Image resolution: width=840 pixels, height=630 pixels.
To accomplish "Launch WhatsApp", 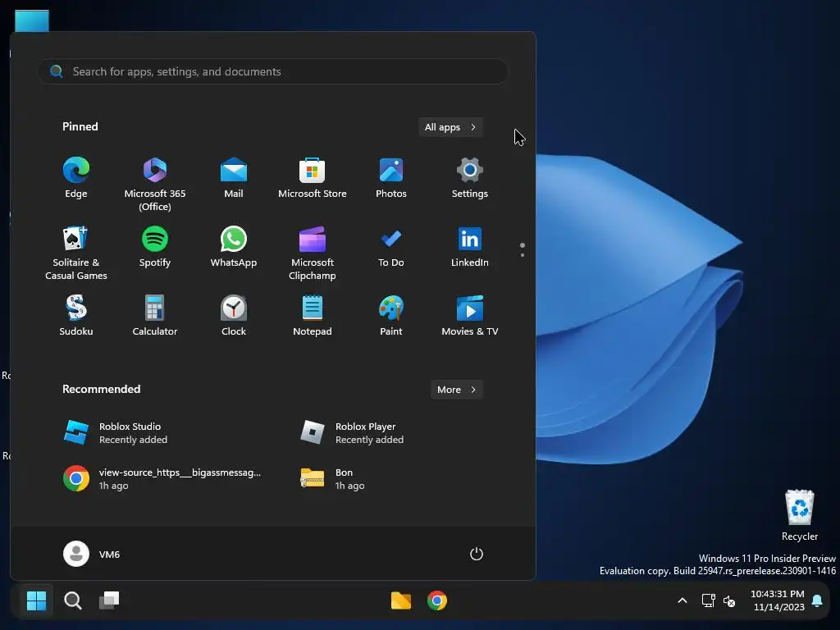I will [234, 247].
